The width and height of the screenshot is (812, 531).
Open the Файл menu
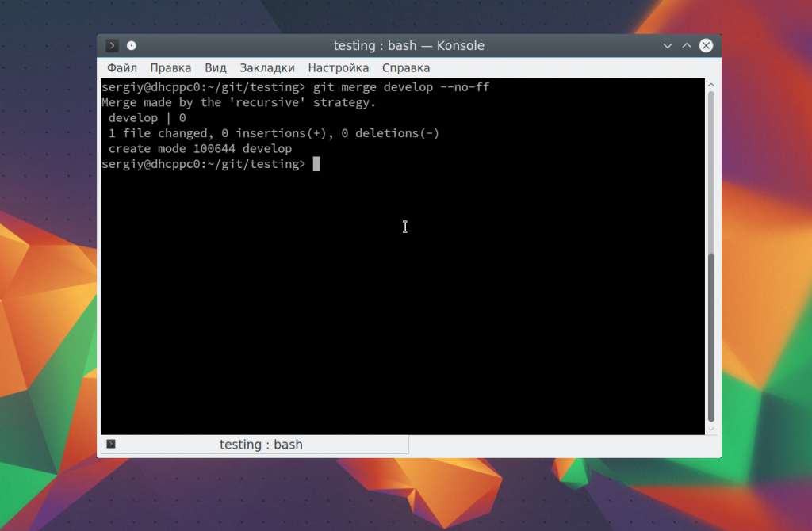122,68
